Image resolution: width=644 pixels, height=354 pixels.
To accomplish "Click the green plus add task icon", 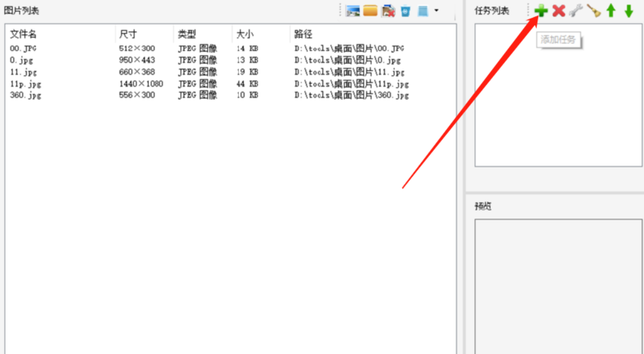I will tap(541, 11).
